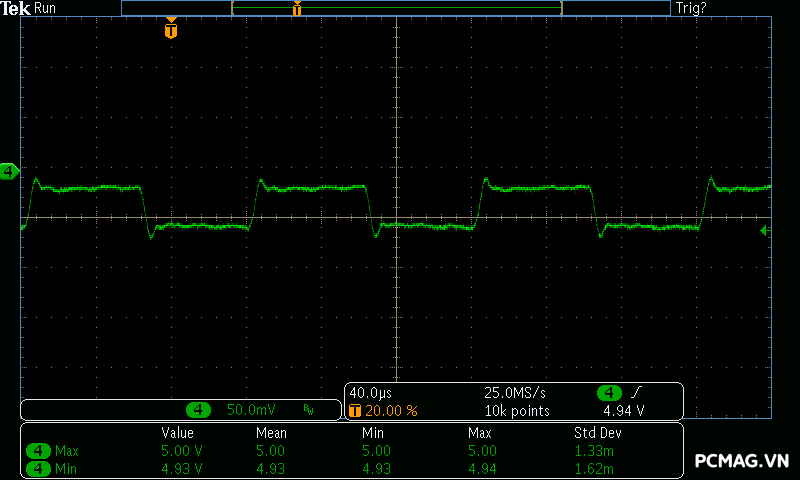Click the 25.0MS/s sample rate readout

tap(515, 393)
